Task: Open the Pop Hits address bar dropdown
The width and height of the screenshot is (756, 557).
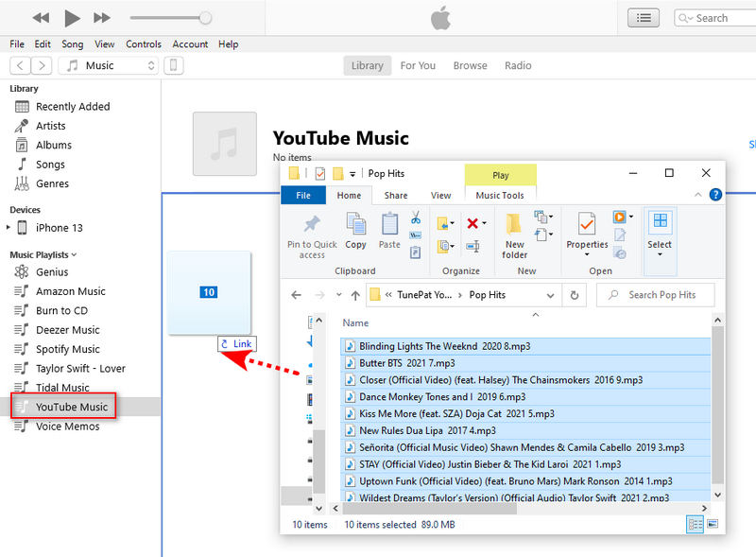Action: click(552, 294)
